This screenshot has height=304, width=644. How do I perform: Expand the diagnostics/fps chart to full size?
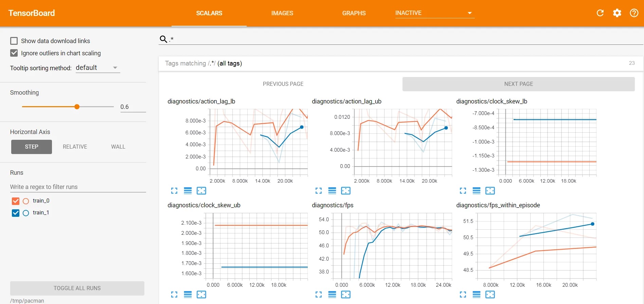coord(319,294)
